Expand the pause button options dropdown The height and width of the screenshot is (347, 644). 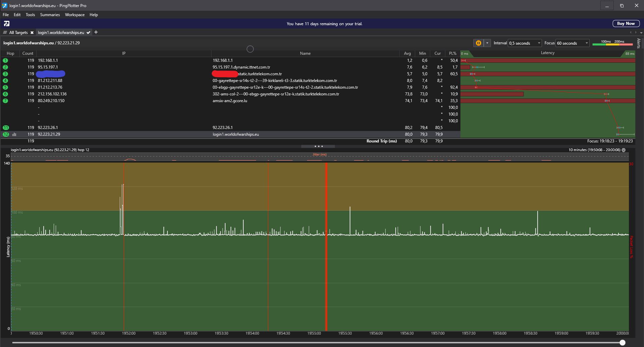point(487,43)
